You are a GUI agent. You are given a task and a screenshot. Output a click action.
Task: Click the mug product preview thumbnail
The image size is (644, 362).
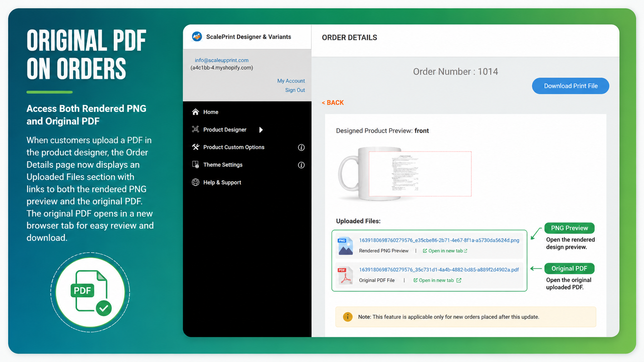[404, 174]
